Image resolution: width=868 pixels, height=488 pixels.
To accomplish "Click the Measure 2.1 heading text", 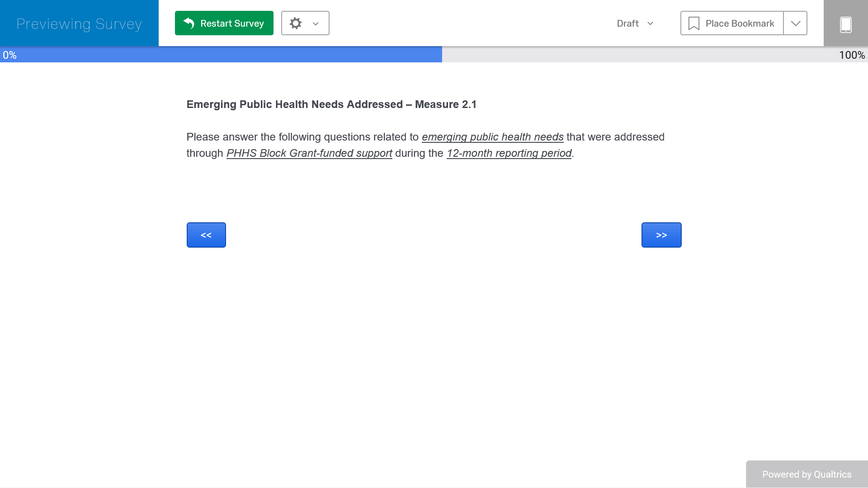I will point(331,104).
